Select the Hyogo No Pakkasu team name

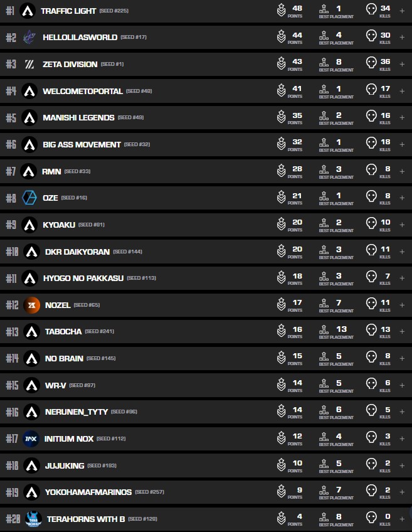[83, 278]
